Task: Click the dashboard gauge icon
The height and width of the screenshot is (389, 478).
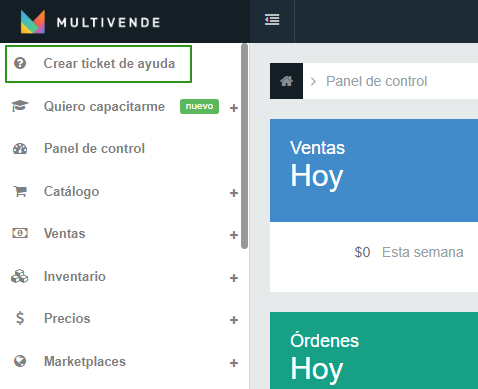Action: coord(20,148)
